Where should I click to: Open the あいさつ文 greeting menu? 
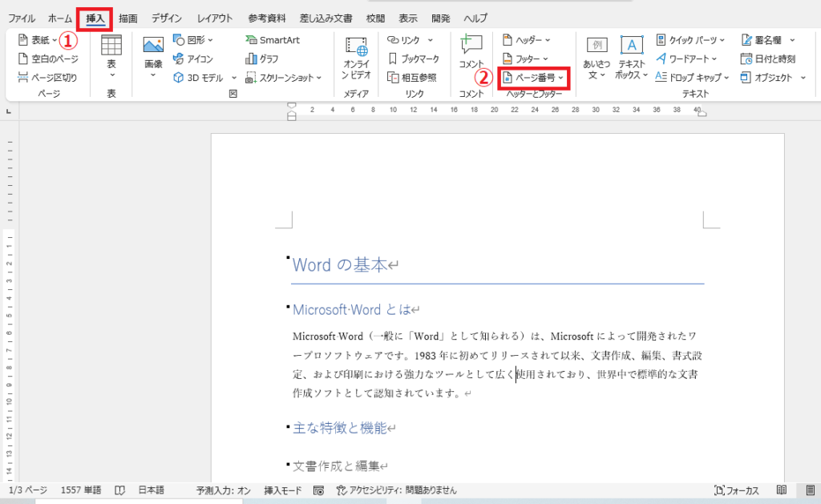tap(597, 58)
